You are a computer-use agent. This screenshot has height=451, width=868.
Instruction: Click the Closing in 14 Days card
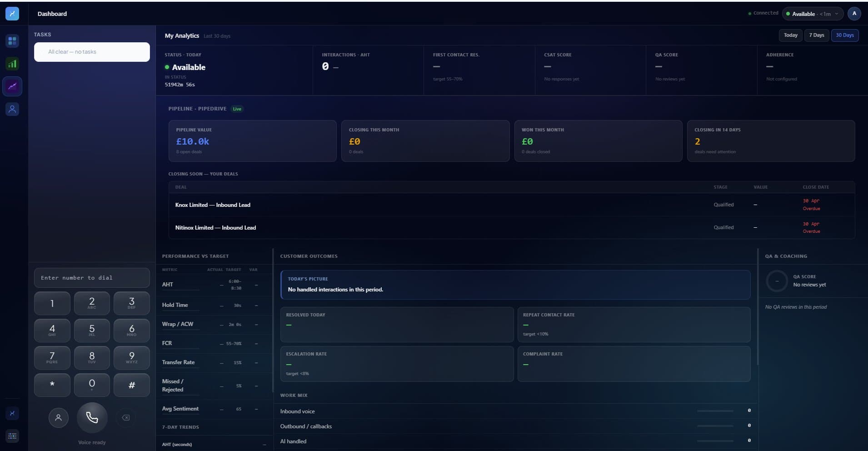pyautogui.click(x=771, y=141)
